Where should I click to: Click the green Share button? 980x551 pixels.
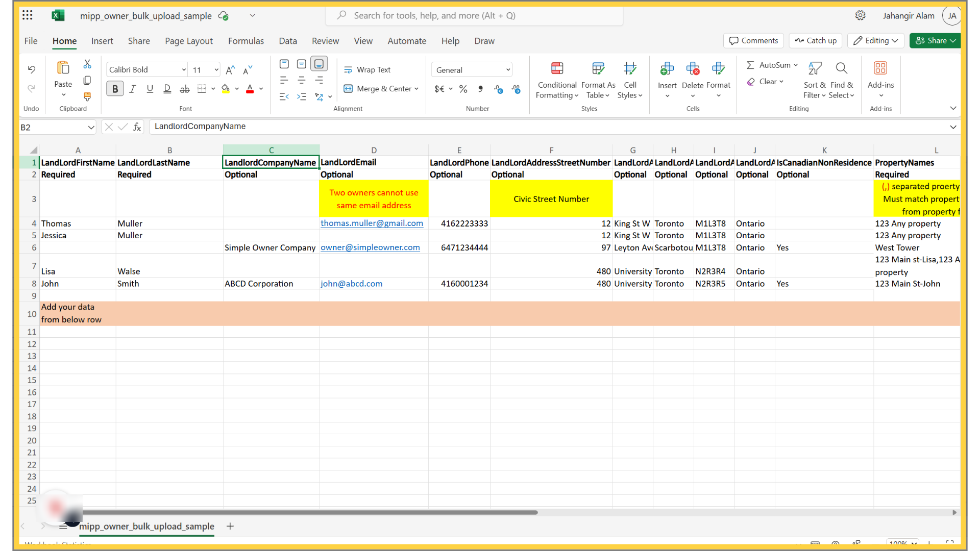click(x=935, y=41)
